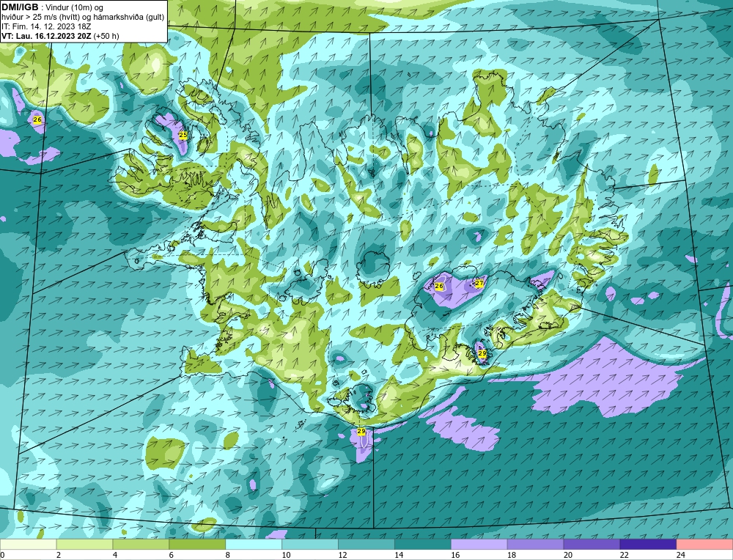Click the gust label 25 over the Westfjords
Viewport: 733px width, 560px height.
pos(183,135)
